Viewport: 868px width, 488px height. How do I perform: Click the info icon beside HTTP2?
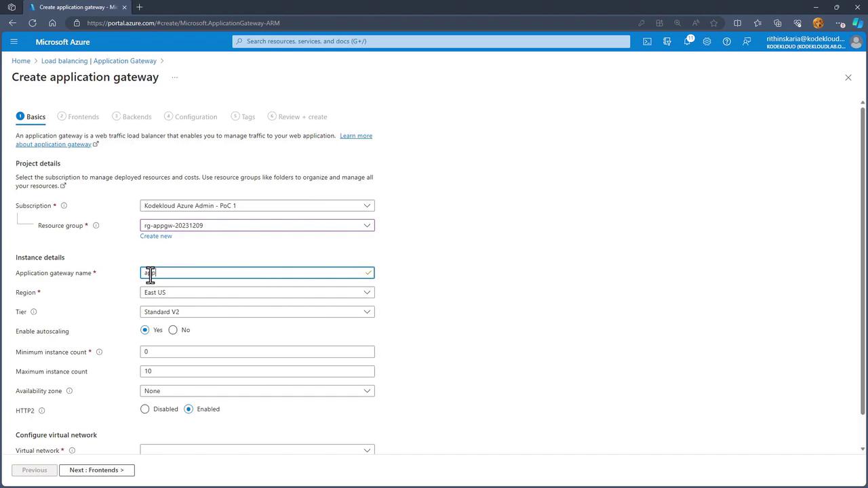click(41, 411)
